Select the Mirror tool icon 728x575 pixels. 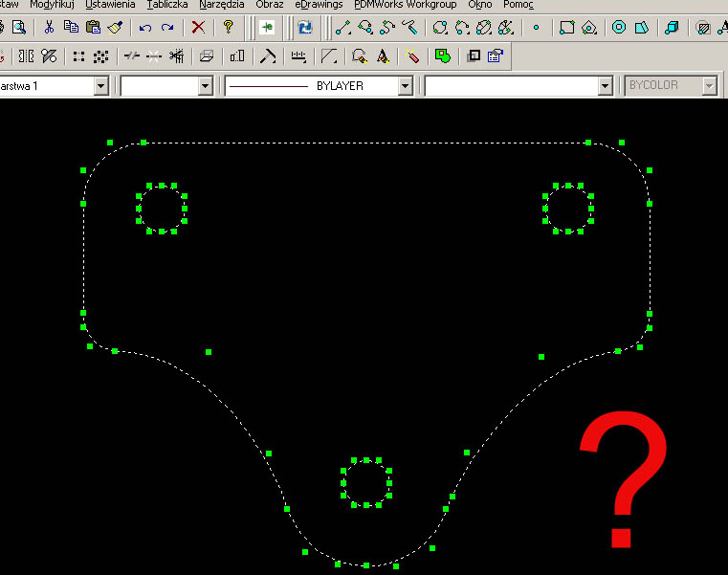click(x=26, y=56)
